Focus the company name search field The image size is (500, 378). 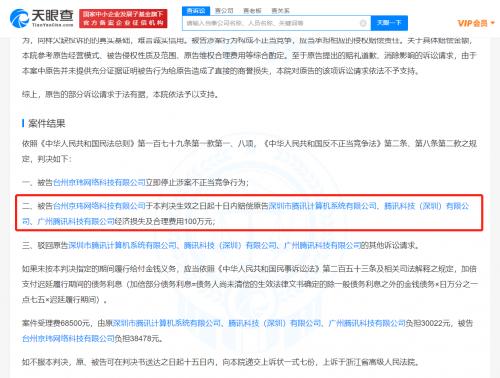(x=272, y=23)
